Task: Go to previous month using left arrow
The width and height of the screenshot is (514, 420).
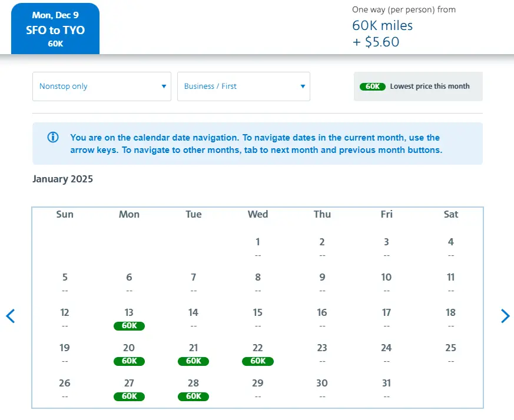Action: 10,316
